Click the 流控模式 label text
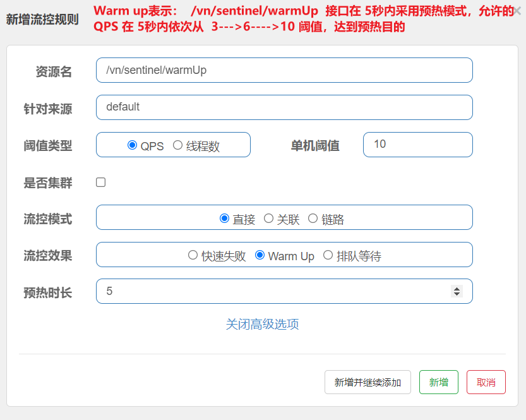The width and height of the screenshot is (526, 420). [x=47, y=219]
